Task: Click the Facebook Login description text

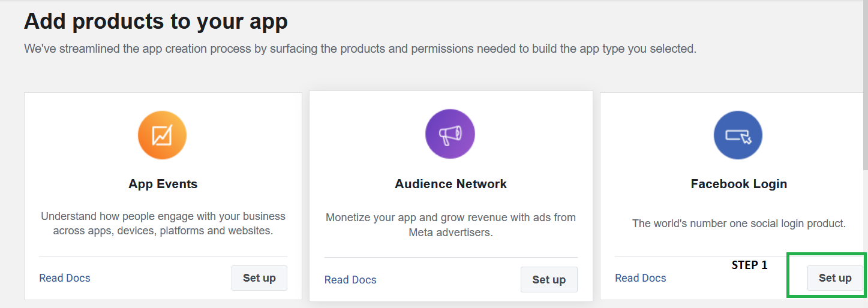Action: coord(739,224)
